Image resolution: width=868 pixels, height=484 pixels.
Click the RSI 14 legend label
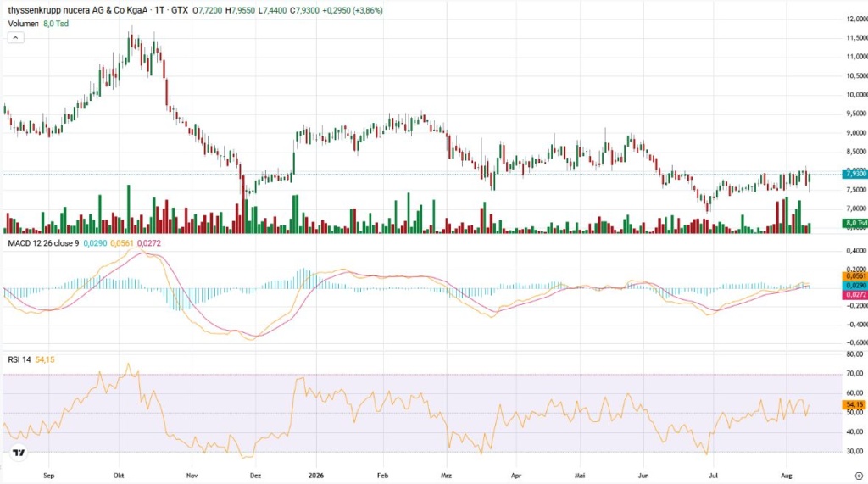(x=19, y=360)
